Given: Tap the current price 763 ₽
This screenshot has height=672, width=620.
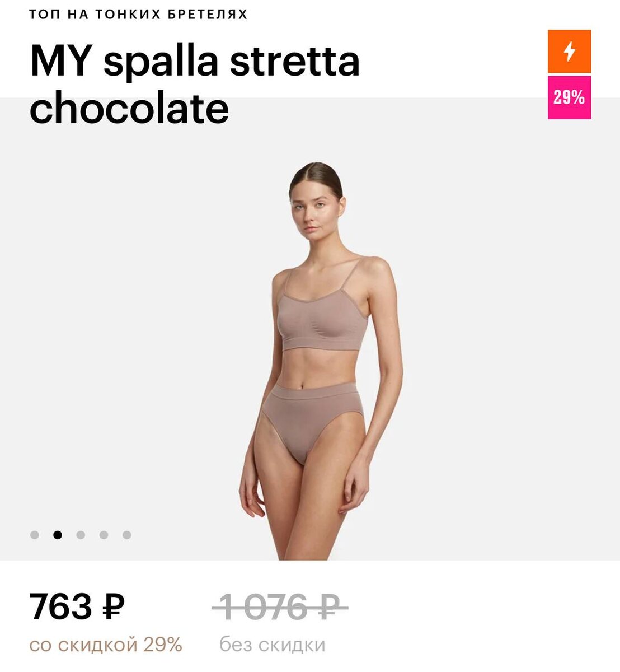Looking at the screenshot, I should point(77,606).
